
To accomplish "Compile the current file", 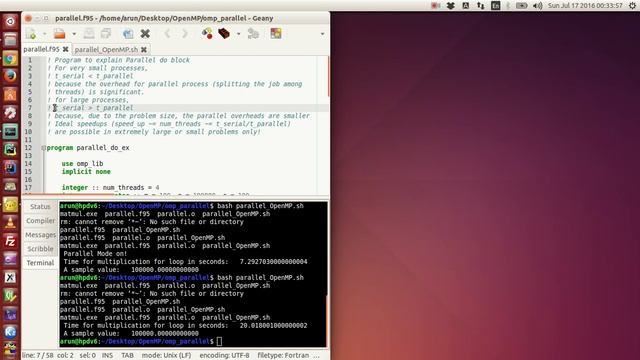I will pos(207,34).
